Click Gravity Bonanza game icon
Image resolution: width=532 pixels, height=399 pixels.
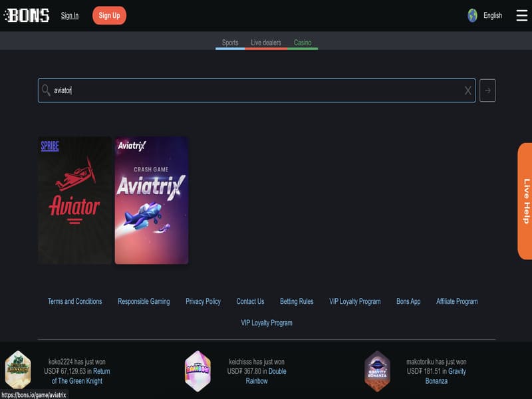[x=377, y=371]
